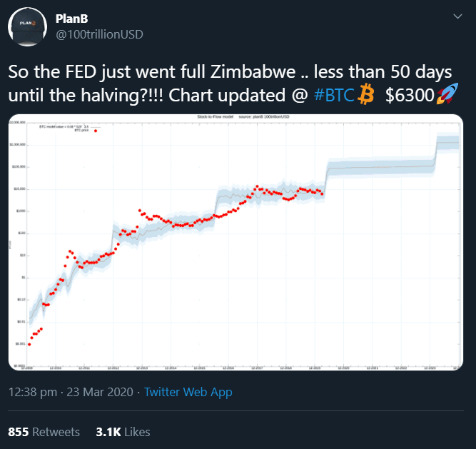The image size is (476, 449).
Task: Click the red BTC price legend dot
Action: coord(96,131)
